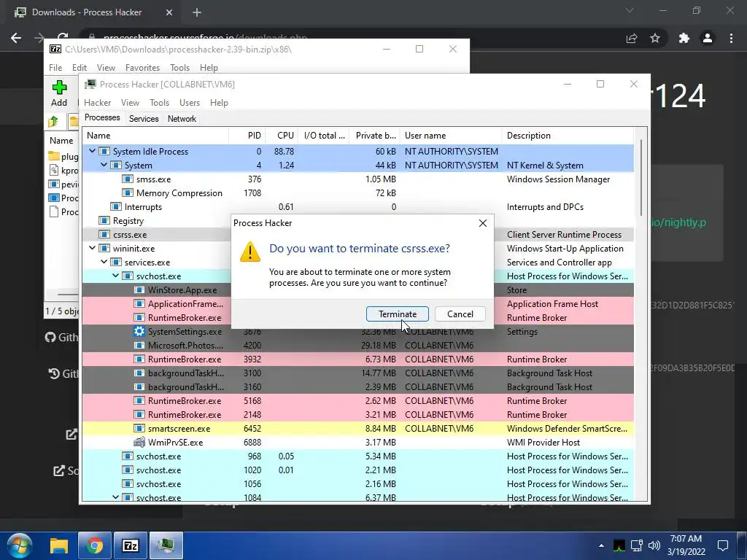Open the View menu in Process Hacker
The height and width of the screenshot is (560, 747).
(130, 102)
